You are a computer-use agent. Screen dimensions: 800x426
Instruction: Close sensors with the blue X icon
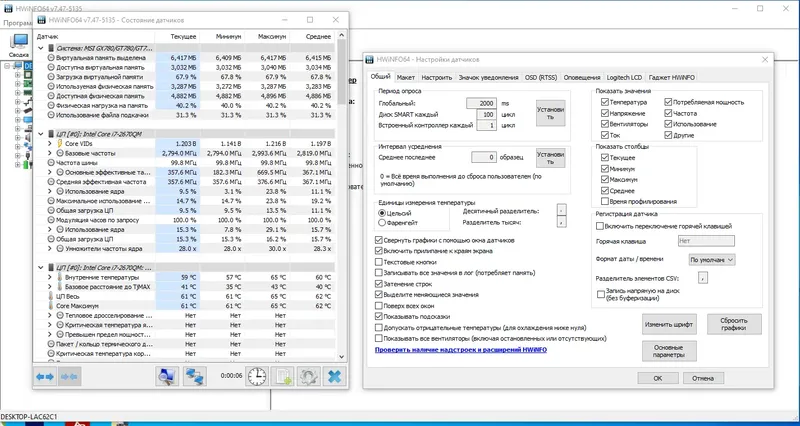[334, 377]
